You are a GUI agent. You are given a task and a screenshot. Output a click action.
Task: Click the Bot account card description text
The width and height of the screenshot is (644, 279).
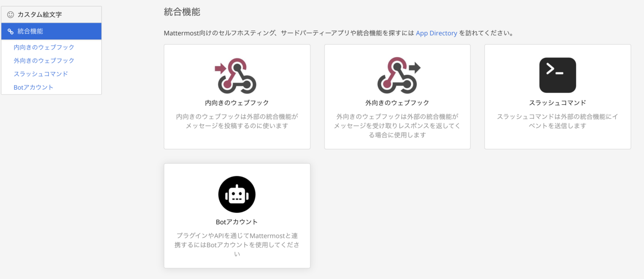(x=237, y=245)
